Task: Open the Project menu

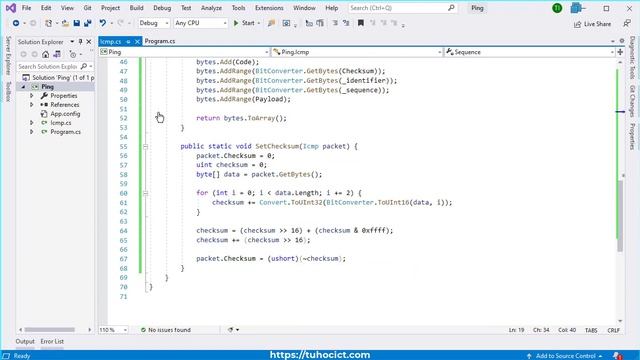Action: [110, 8]
